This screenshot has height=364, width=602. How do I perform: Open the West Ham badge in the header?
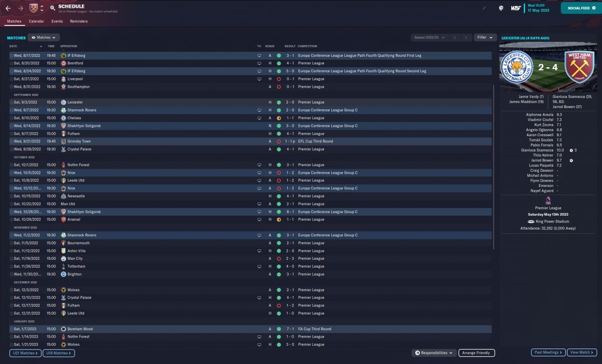coord(33,8)
